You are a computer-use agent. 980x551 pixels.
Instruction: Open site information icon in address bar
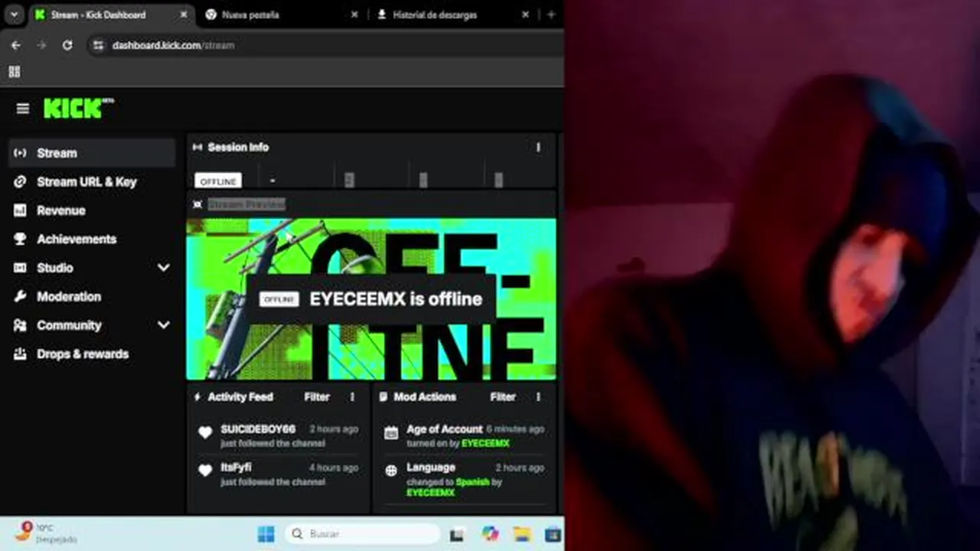[x=97, y=46]
